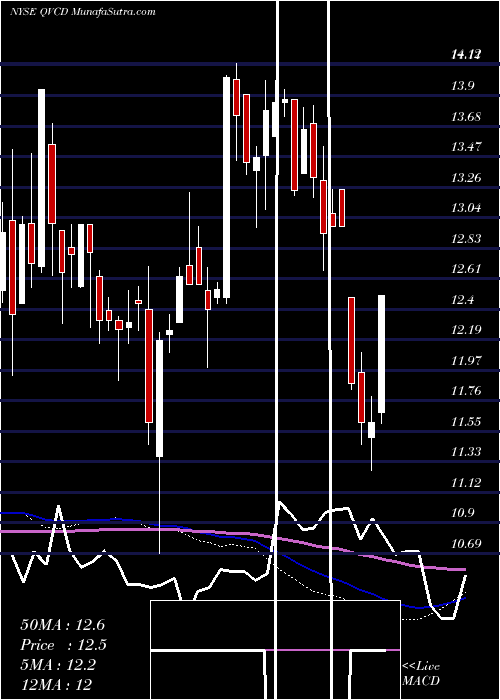
Task: Click the 5MA : 12.2 readout
Action: [58, 665]
